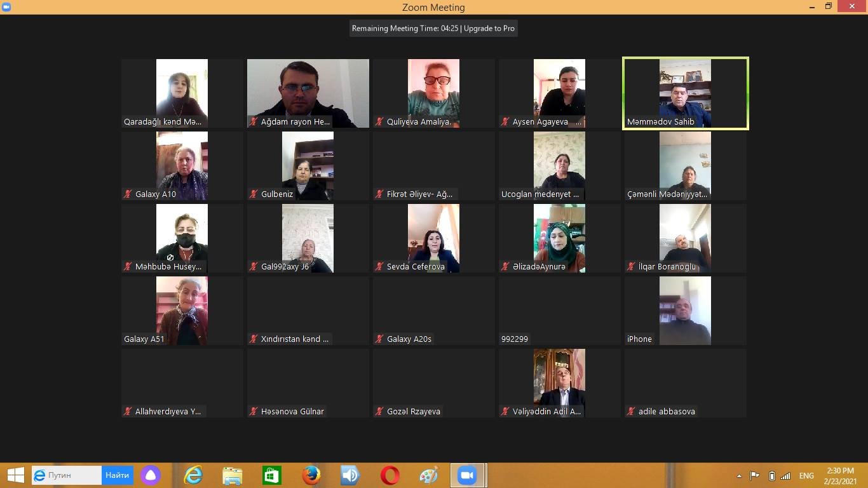Viewport: 868px width, 488px height.
Task: Select iPhone participant video tile
Action: tap(686, 311)
